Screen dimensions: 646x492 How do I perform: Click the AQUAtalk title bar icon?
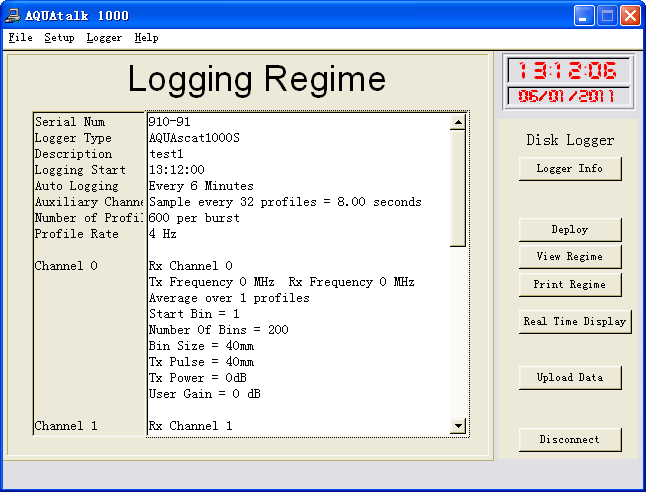point(14,16)
